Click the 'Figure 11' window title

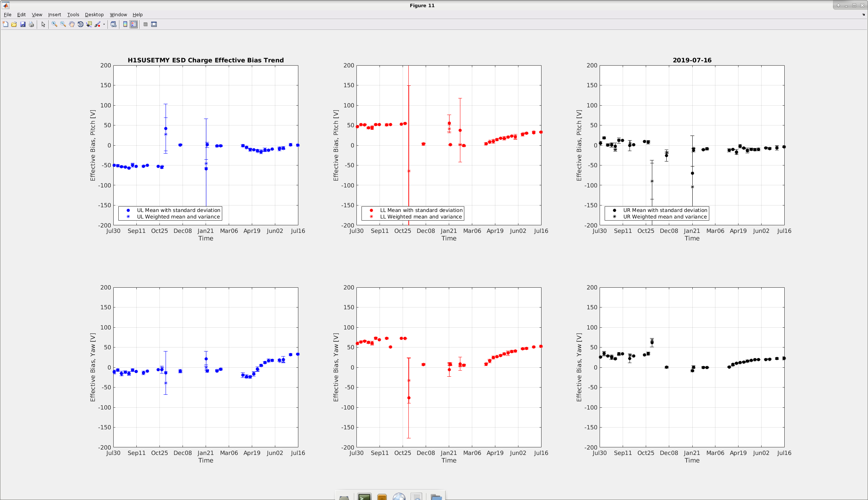(422, 5)
